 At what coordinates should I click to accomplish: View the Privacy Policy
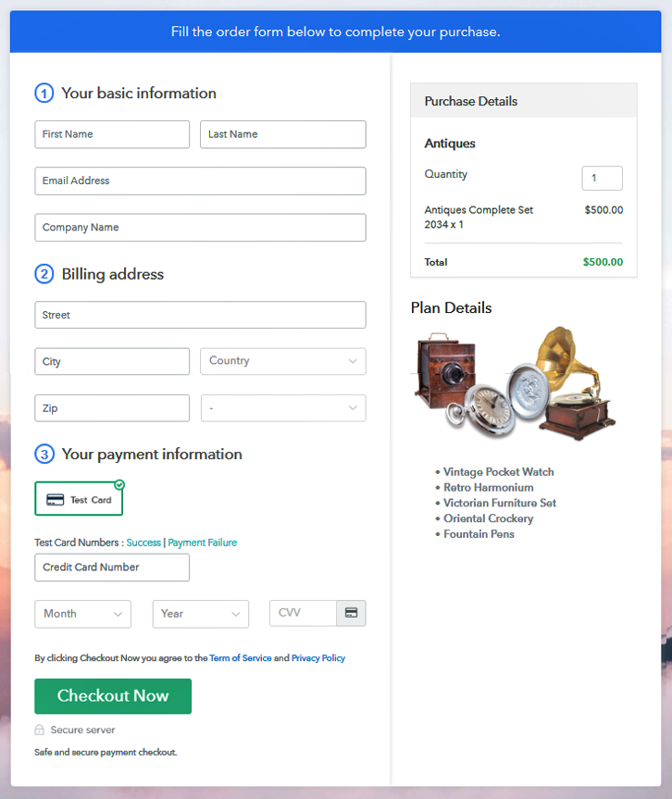(x=317, y=657)
